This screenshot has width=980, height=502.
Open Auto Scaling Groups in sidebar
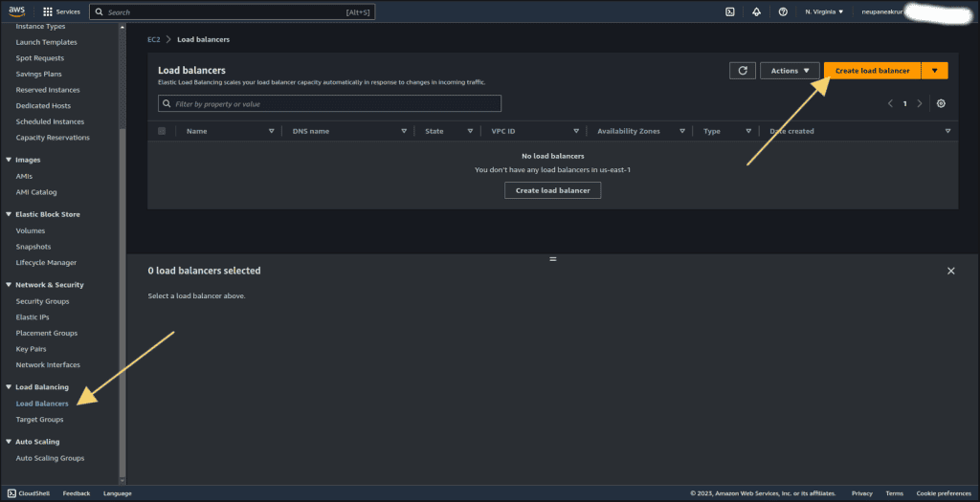pyautogui.click(x=50, y=458)
